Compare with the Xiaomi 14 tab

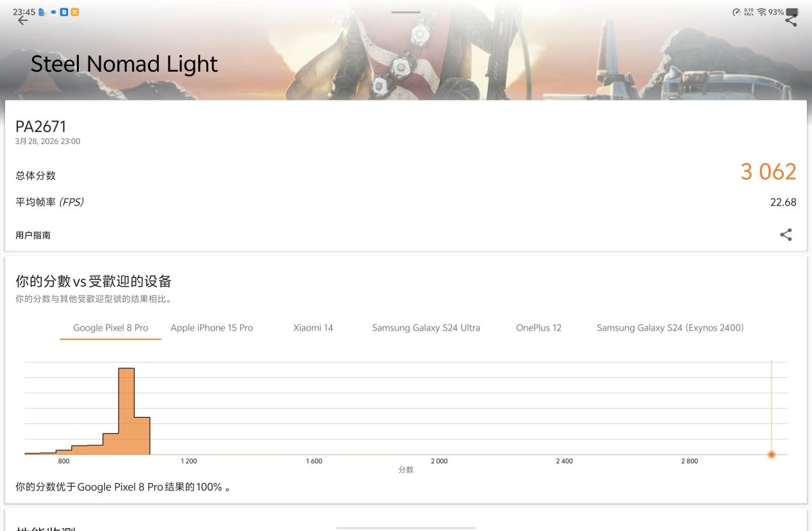(313, 328)
